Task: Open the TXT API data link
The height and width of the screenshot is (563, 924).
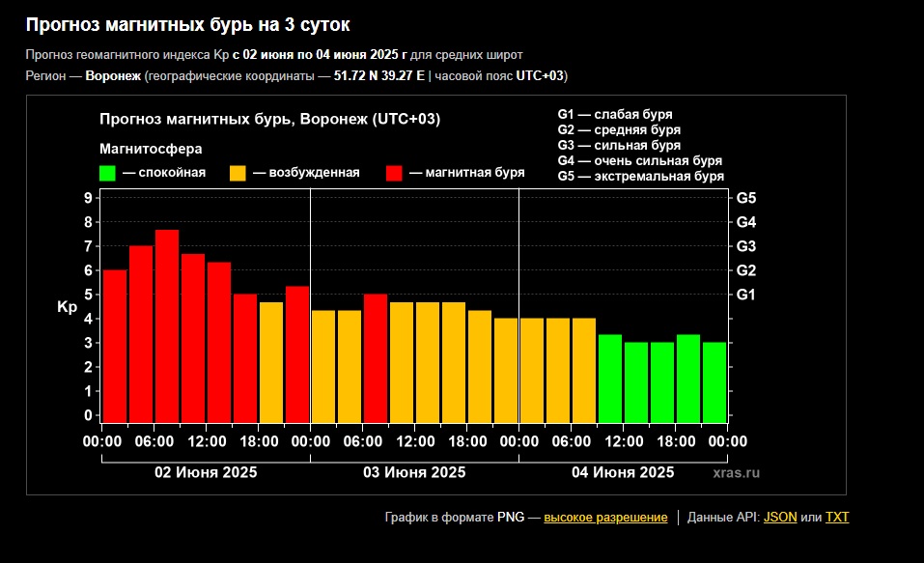Action: click(837, 518)
